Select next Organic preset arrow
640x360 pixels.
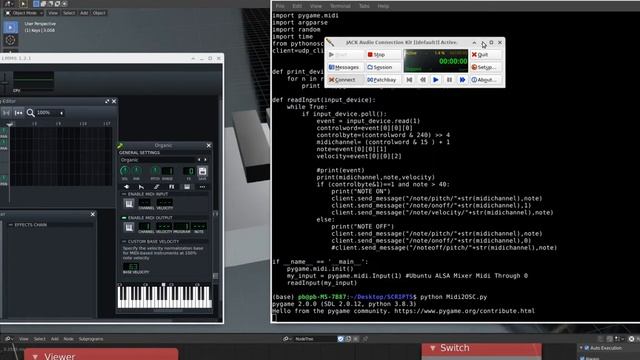coord(205,160)
